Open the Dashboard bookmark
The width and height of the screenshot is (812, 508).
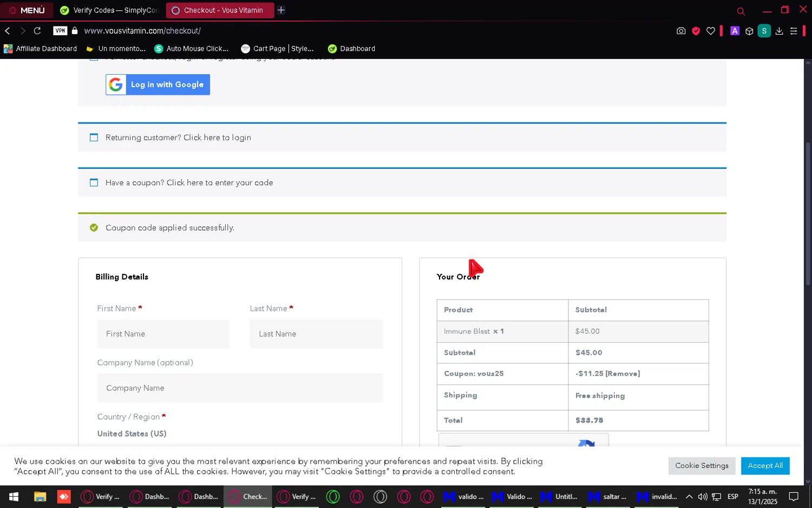pos(351,49)
